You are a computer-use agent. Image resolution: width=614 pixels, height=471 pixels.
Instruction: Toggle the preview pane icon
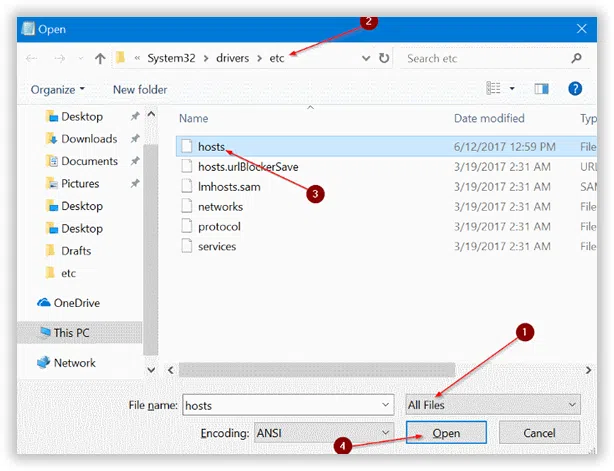542,89
